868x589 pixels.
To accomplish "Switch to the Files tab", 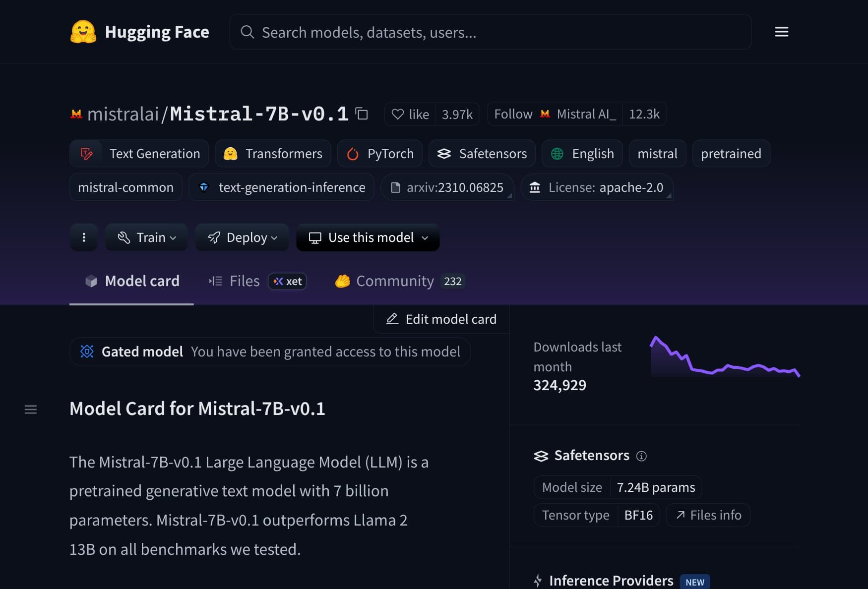I will point(244,281).
